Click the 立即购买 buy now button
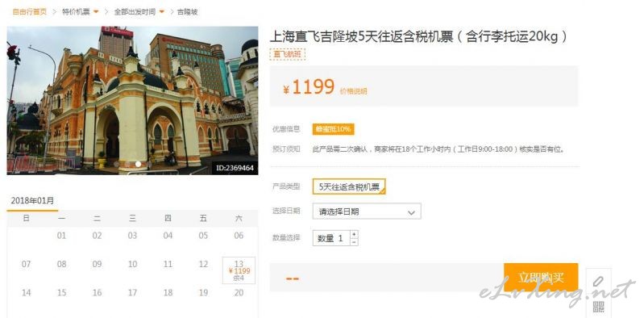The height and width of the screenshot is (318, 644). point(541,278)
